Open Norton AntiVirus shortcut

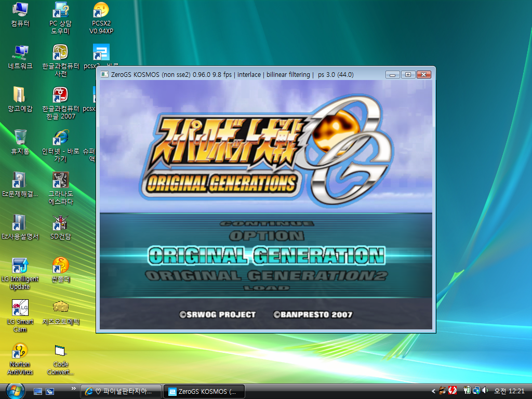coord(20,360)
